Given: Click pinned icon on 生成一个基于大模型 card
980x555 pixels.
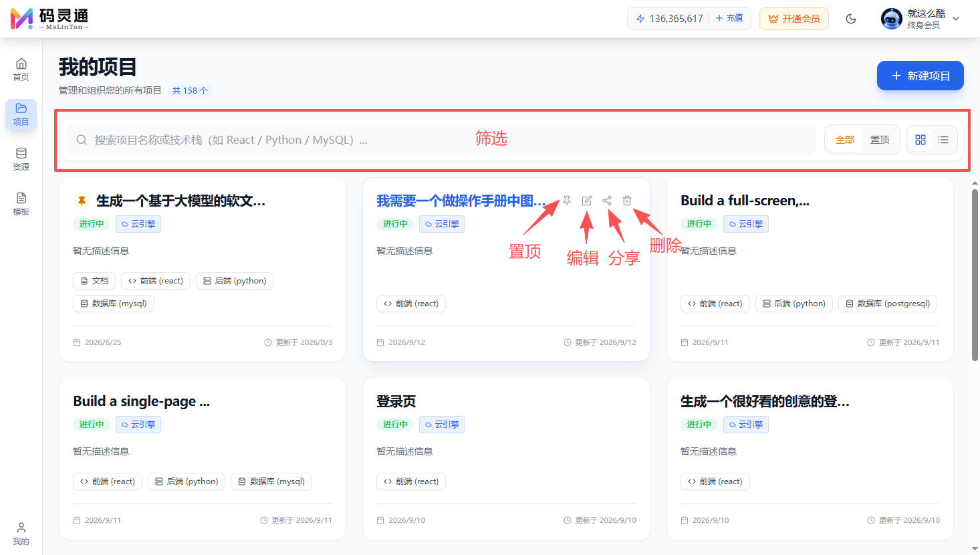Looking at the screenshot, I should [x=82, y=201].
